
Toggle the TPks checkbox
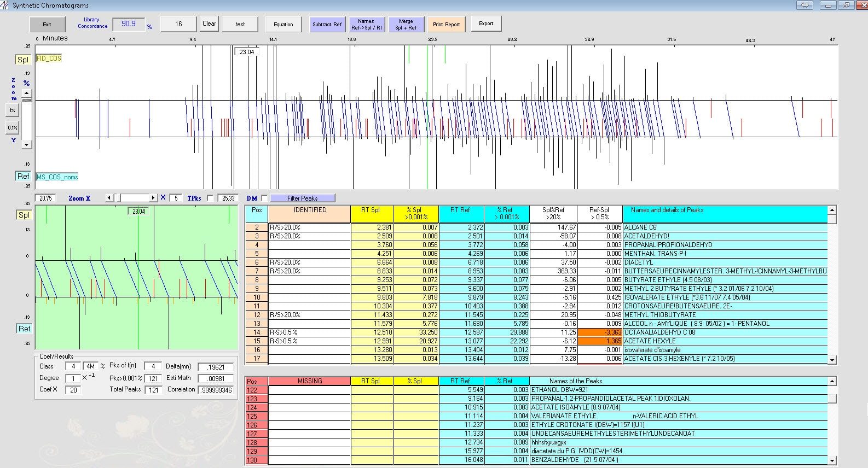pyautogui.click(x=210, y=198)
